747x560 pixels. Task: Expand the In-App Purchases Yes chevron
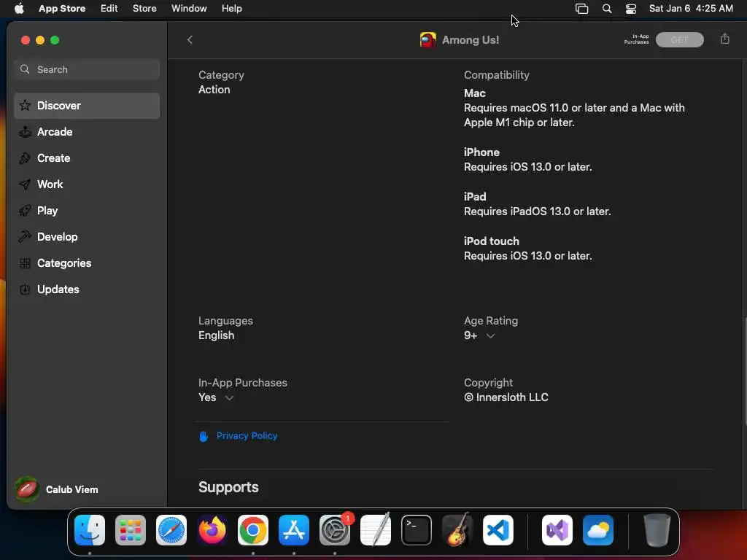pos(229,398)
